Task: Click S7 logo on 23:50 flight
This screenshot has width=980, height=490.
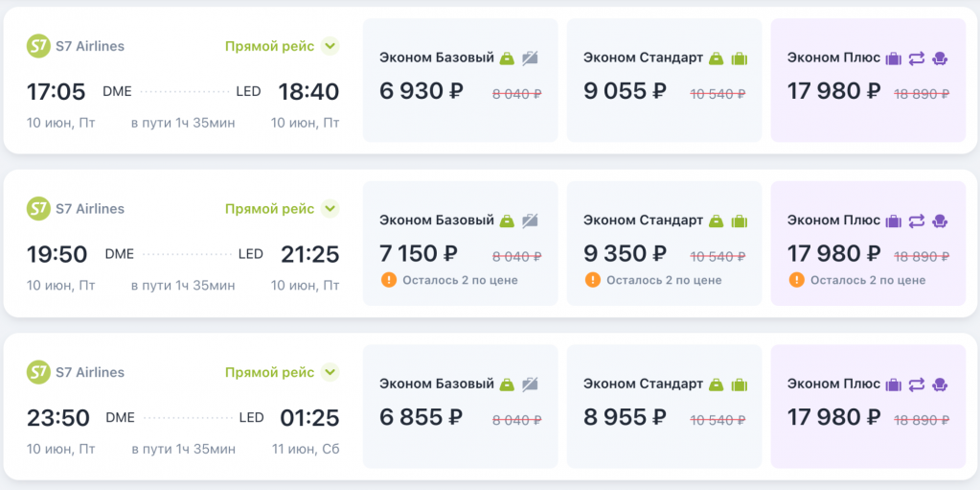Action: pos(38,372)
